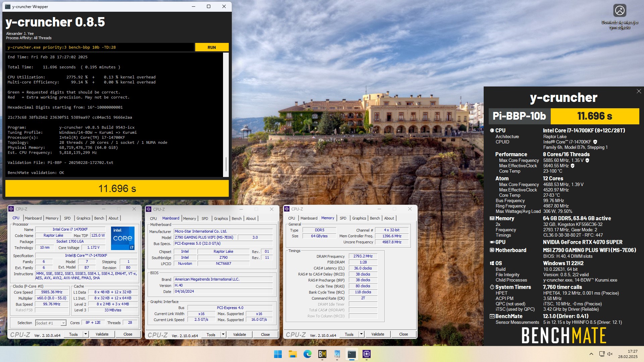
Task: Click the Multiplier value x60.0 (8.0 - 55.0)
Action: pos(52,298)
